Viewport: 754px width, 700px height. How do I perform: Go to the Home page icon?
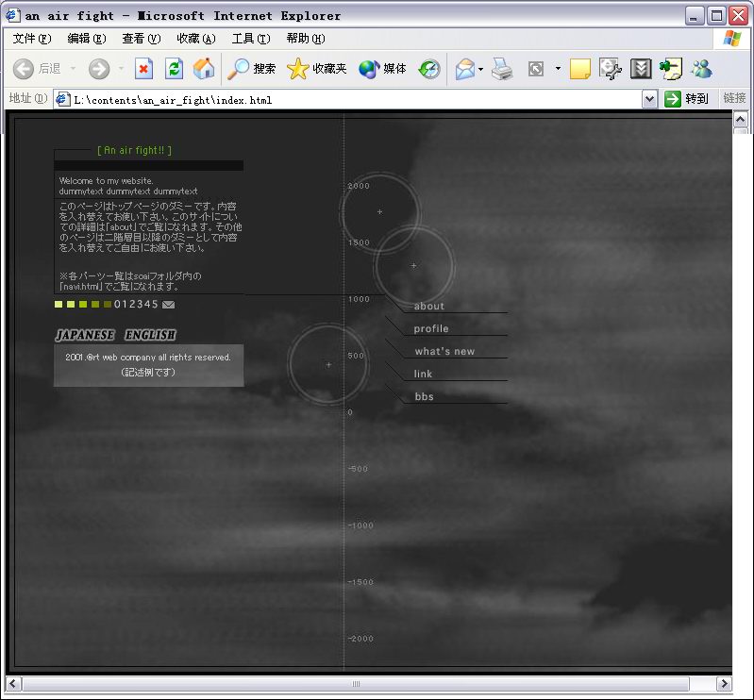coord(204,69)
